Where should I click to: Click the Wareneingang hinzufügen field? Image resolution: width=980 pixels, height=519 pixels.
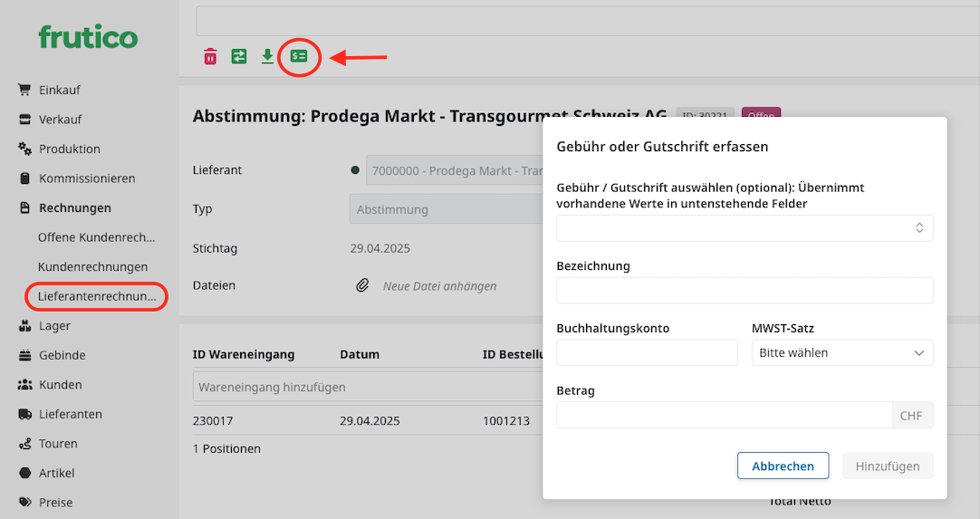click(x=362, y=388)
